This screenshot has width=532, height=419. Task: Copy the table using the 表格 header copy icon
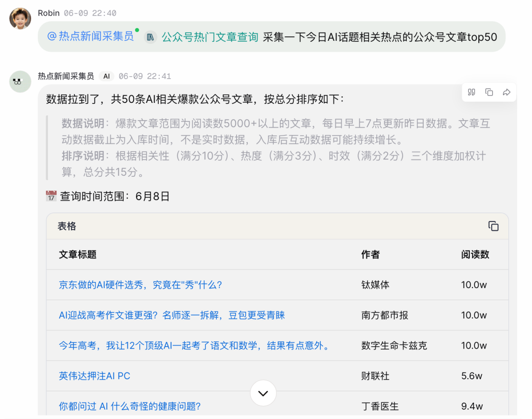point(493,226)
